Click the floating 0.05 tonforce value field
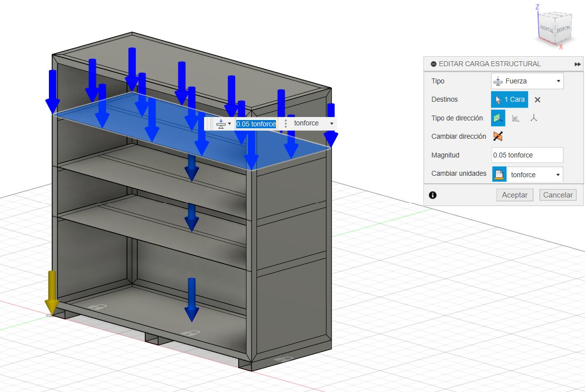Screen dimensions: 585x392 [256, 124]
